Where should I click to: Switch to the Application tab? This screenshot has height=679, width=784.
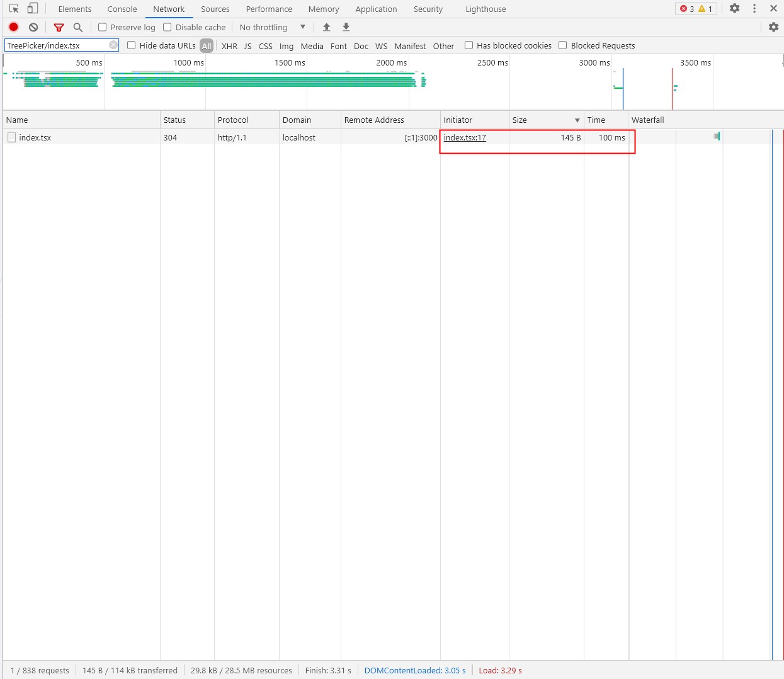[x=376, y=9]
